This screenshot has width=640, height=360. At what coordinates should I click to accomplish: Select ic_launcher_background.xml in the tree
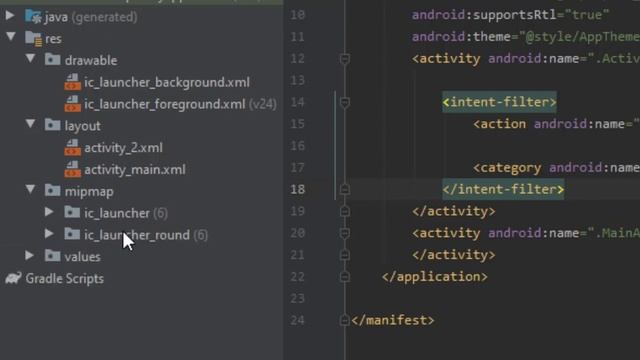[167, 82]
